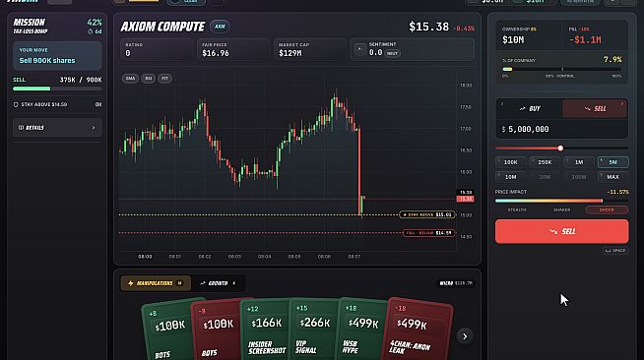Open the MANIPULATIONS tab

[x=156, y=283]
